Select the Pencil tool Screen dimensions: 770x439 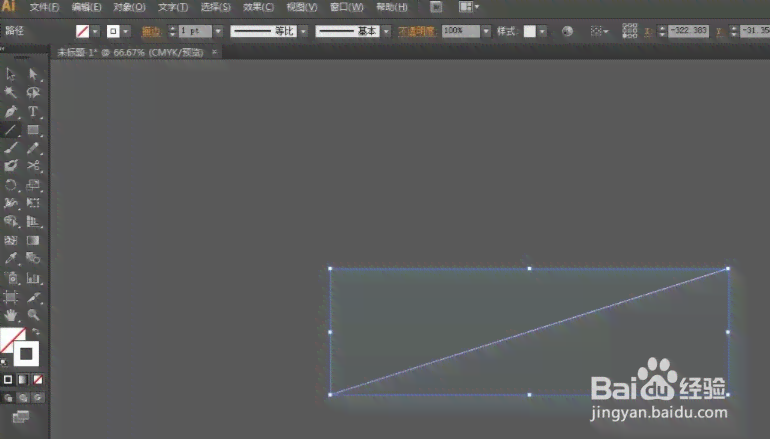[33, 148]
